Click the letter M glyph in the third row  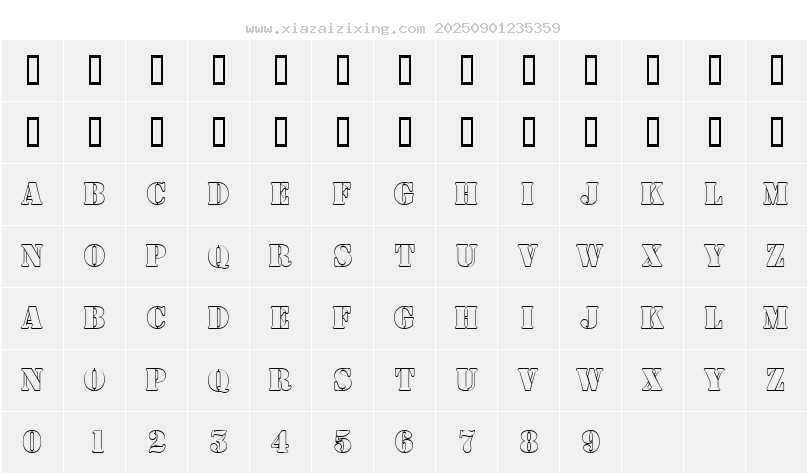pyautogui.click(x=776, y=194)
